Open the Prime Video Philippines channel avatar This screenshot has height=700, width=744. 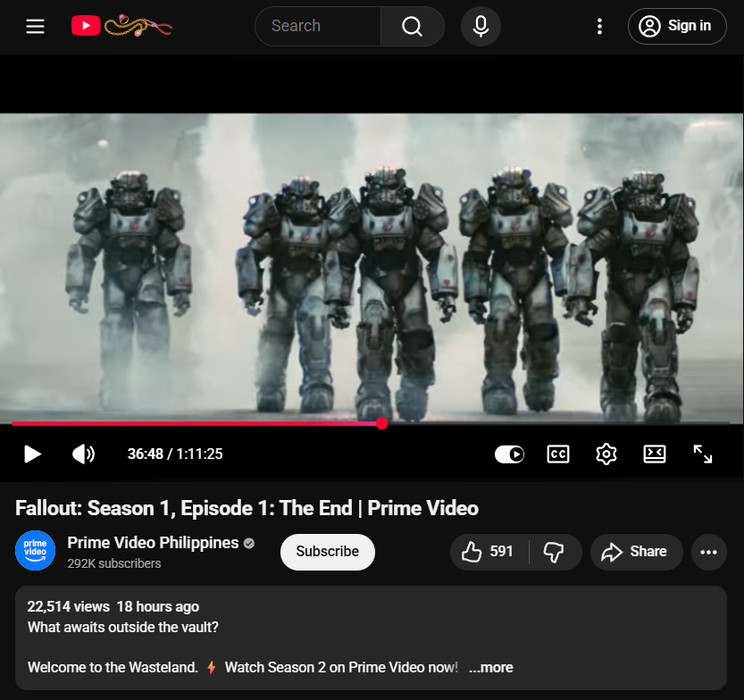36,550
